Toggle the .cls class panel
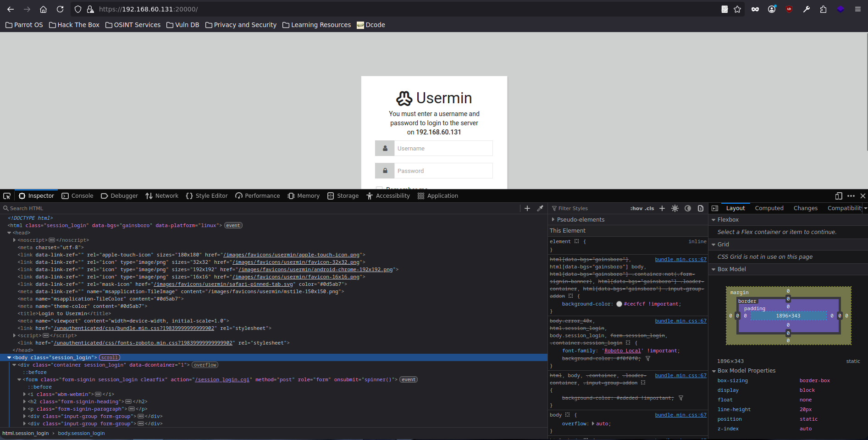Viewport: 868px width, 440px height. [650, 208]
